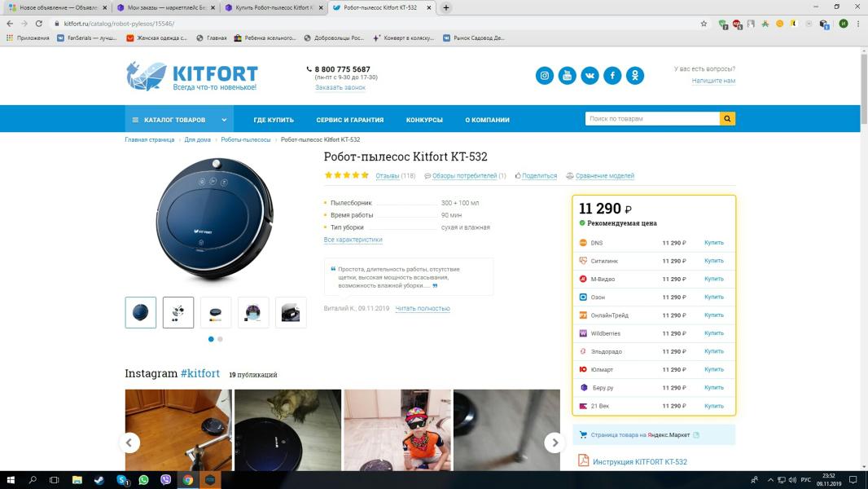Viewport: 868px width, 489px height.
Task: Show hidden system tray icons chevron
Action: tap(770, 480)
